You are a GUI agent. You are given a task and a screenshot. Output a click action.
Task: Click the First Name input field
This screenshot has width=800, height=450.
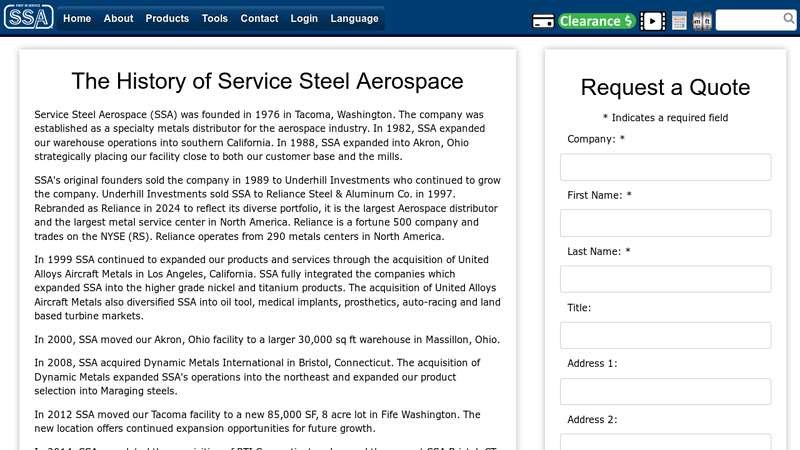(x=665, y=223)
